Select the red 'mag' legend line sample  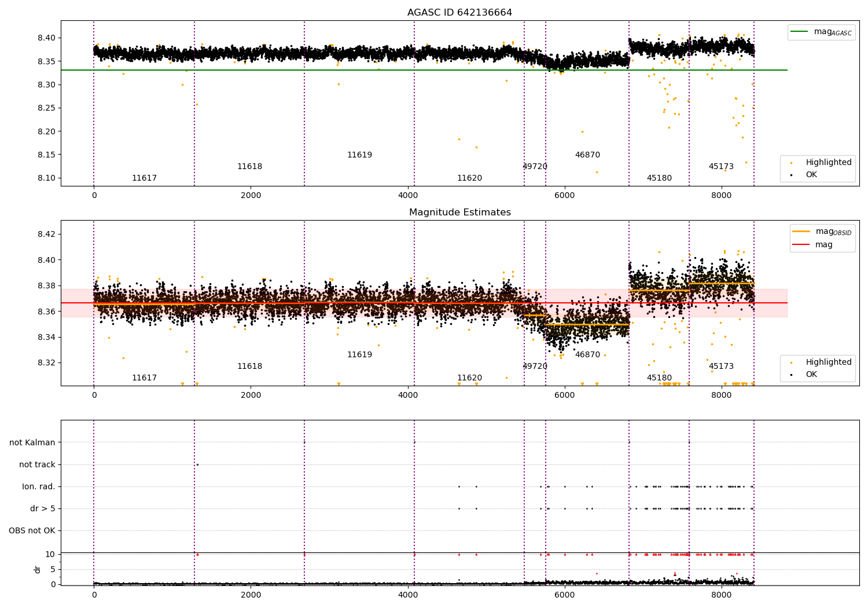pos(801,245)
